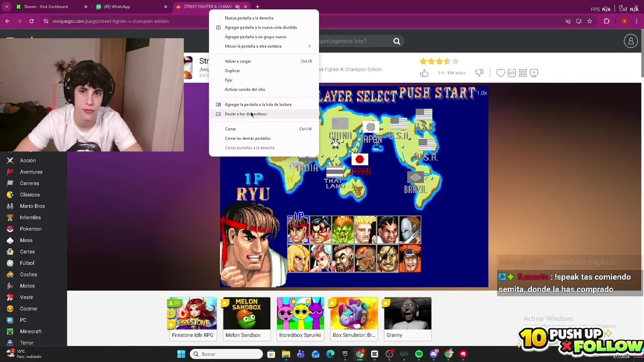Give the game a thumbs up
The width and height of the screenshot is (644, 362).
[425, 73]
